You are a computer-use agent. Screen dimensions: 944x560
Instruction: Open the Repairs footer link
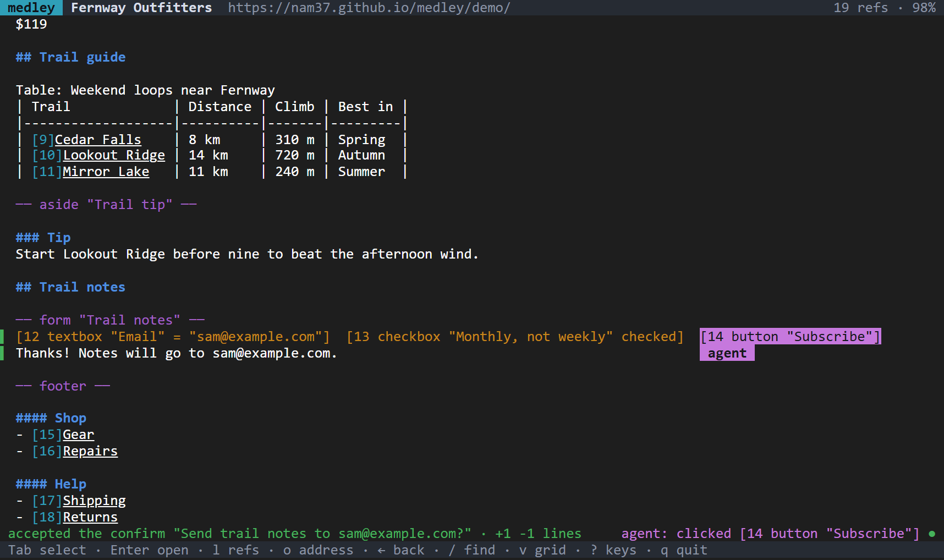click(x=90, y=451)
